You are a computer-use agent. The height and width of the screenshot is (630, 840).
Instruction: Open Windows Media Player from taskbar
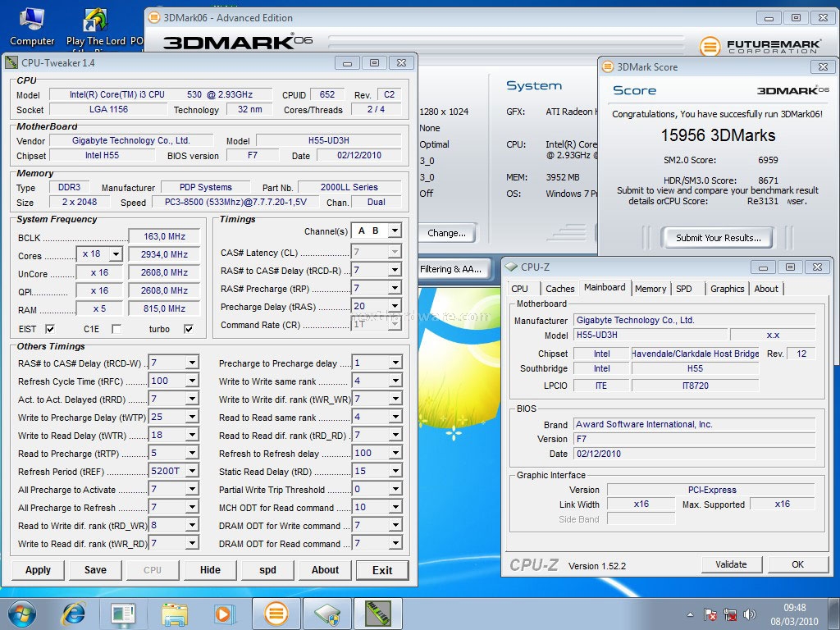224,614
